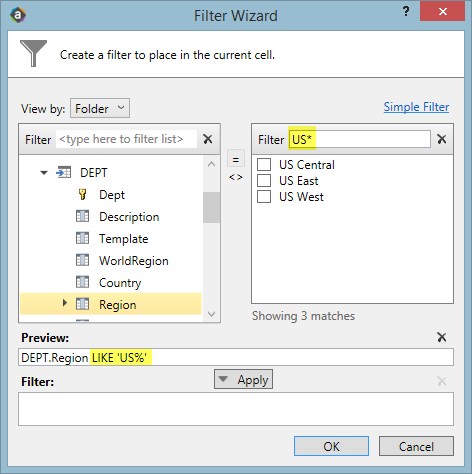This screenshot has height=474, width=472.
Task: Click the Description column icon
Action: 82,216
